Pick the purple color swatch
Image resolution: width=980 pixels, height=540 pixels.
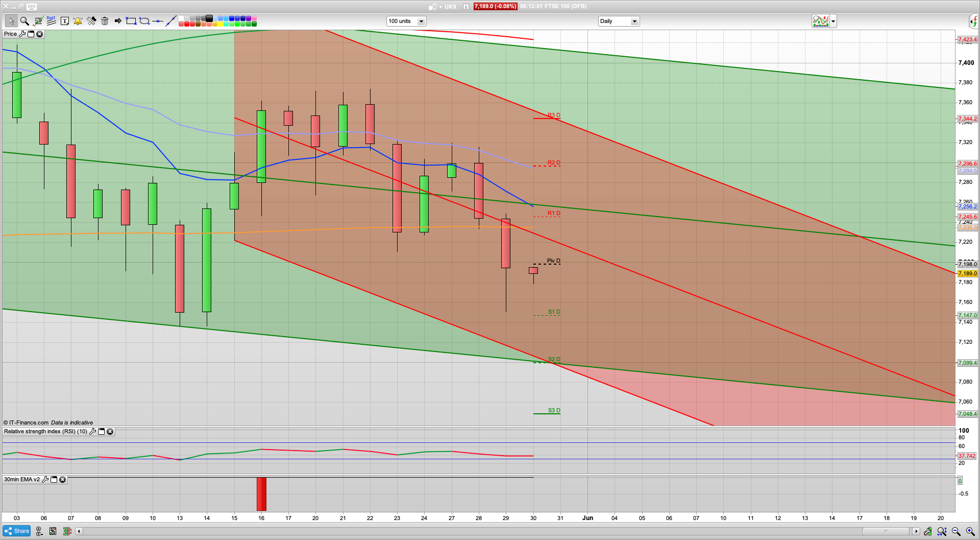pyautogui.click(x=249, y=18)
